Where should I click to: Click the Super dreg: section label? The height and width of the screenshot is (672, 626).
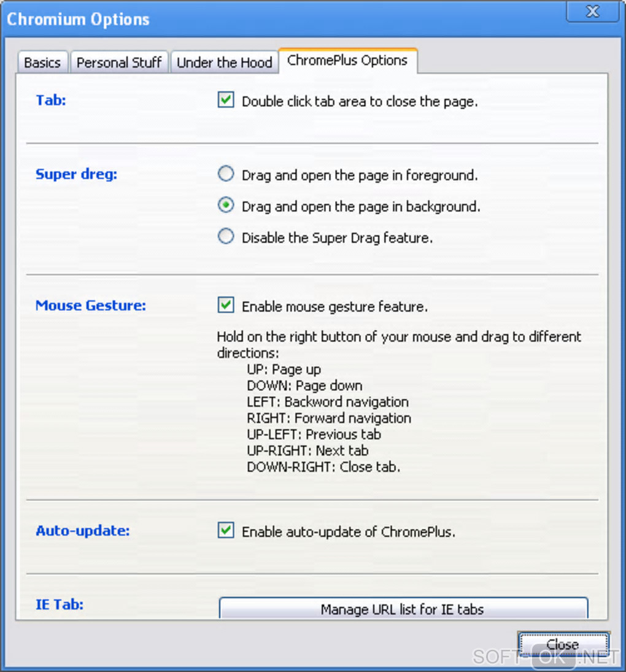76,174
